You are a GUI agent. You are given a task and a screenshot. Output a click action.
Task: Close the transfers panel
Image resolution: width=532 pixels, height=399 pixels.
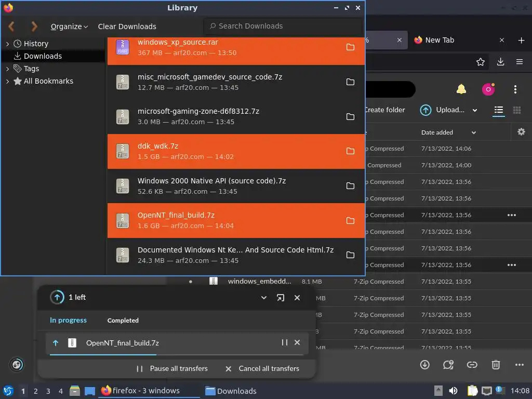297,298
